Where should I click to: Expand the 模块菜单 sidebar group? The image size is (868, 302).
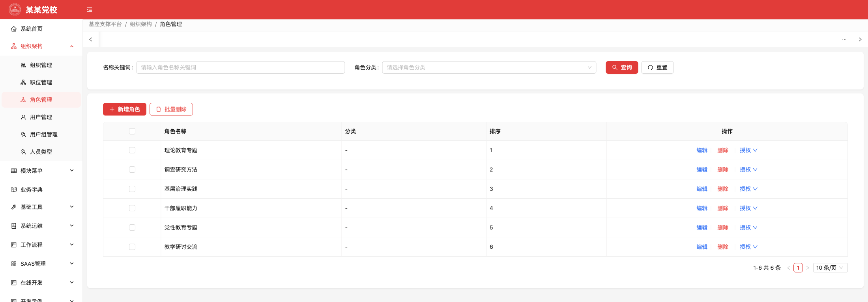coord(41,171)
